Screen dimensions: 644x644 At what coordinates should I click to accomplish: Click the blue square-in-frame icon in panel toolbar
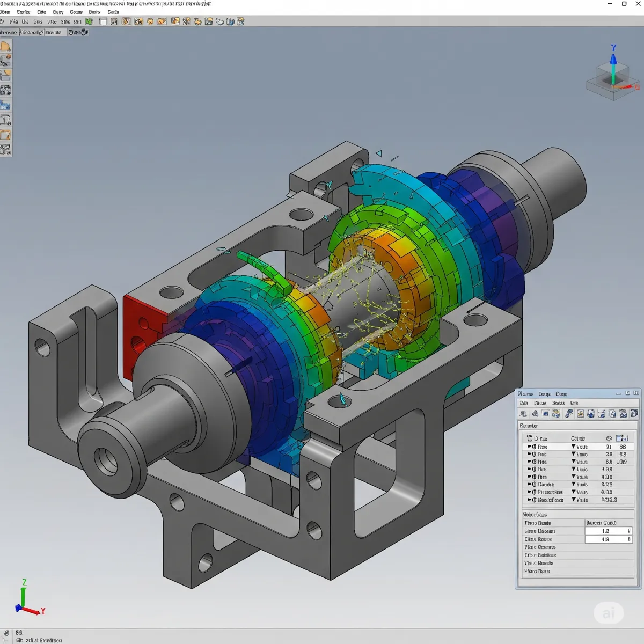[x=546, y=413]
